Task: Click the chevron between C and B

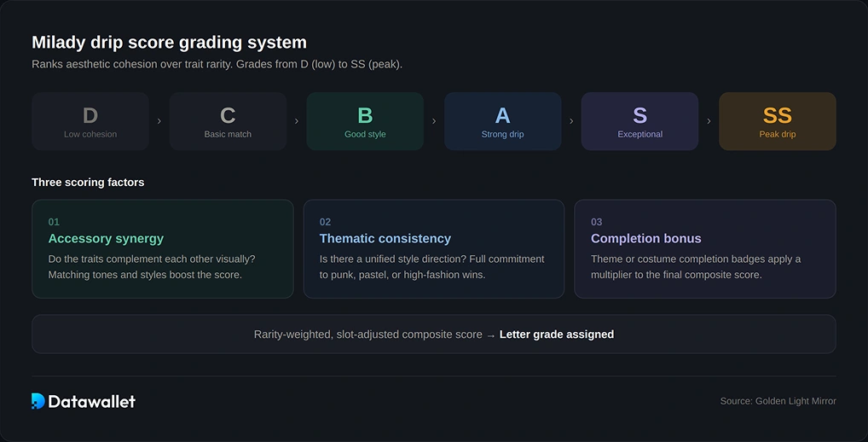Action: coord(297,121)
